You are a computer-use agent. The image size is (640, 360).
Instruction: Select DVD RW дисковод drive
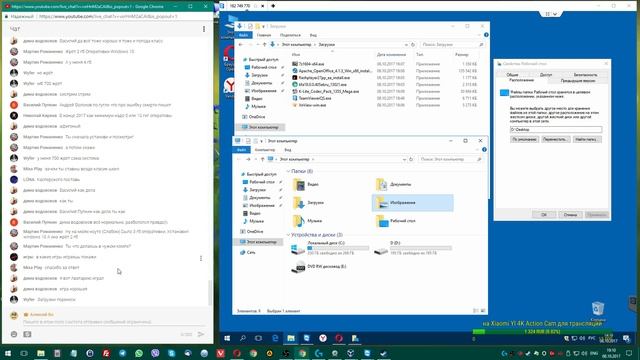pos(319,267)
